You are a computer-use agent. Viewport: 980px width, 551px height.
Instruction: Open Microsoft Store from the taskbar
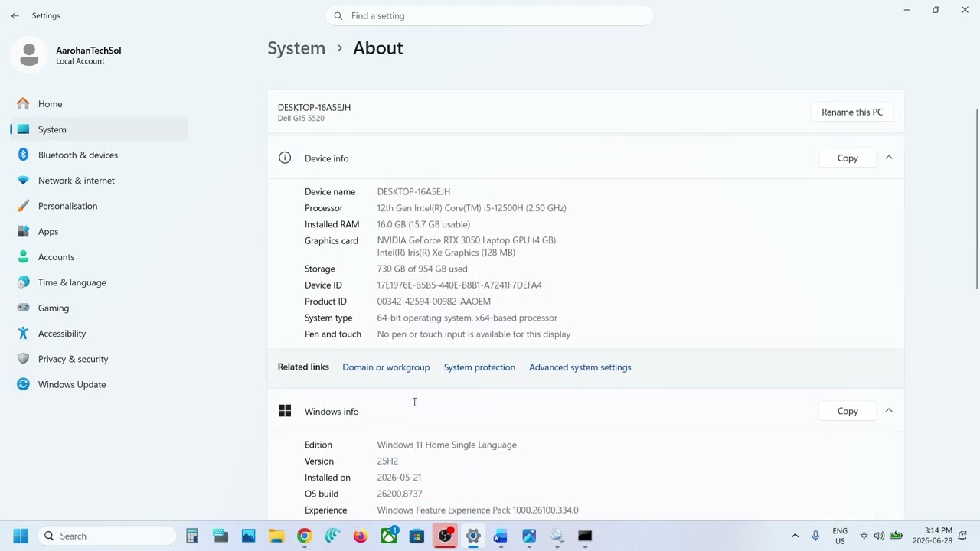[x=416, y=536]
